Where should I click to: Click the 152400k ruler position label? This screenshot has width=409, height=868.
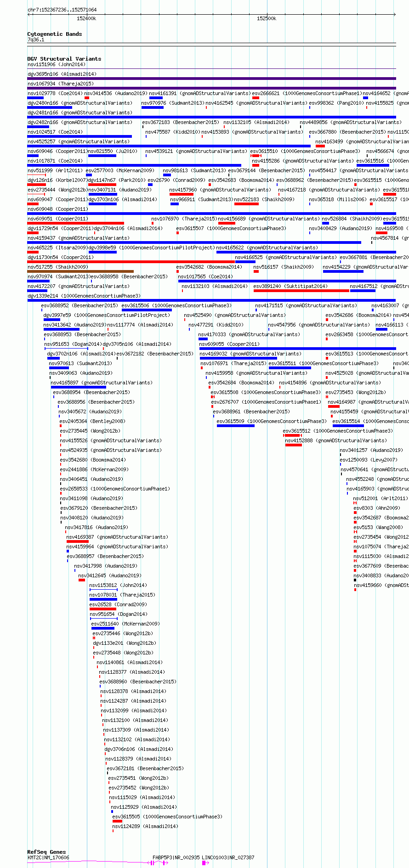(x=86, y=18)
